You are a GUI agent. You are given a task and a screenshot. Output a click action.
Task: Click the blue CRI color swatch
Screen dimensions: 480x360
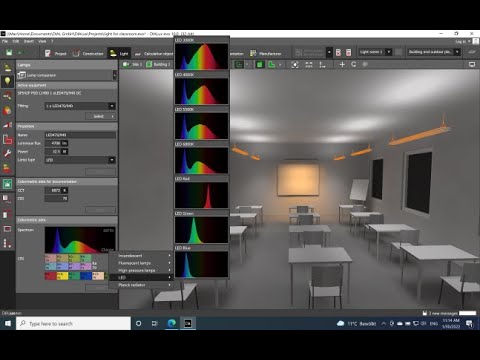tap(86, 276)
